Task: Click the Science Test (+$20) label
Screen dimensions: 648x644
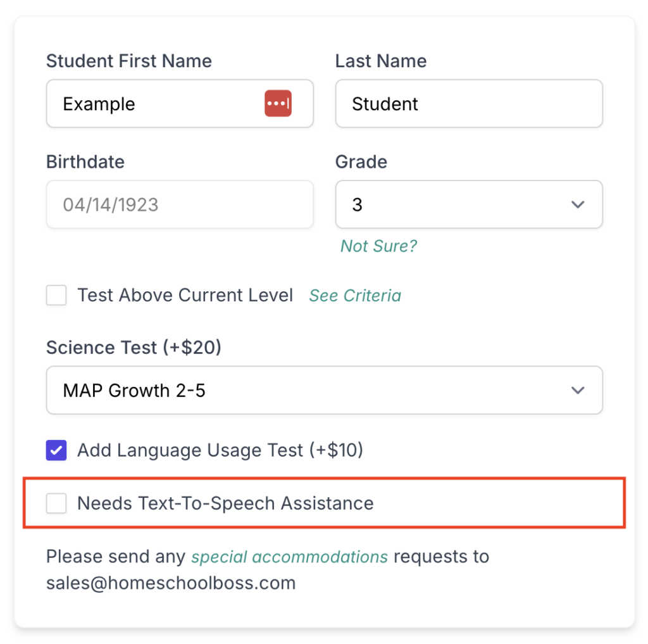Action: (134, 347)
